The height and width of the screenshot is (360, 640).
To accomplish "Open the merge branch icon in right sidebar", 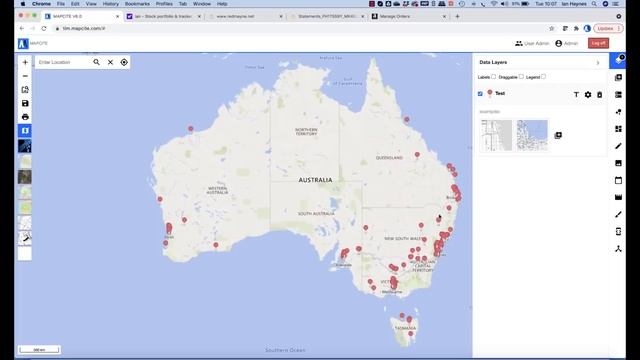I will [x=618, y=249].
